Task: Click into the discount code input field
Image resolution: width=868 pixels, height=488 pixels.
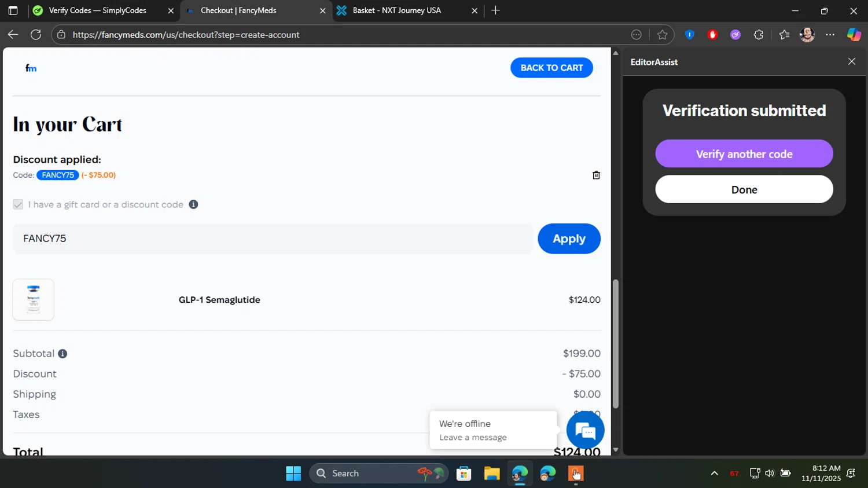Action: coord(273,239)
